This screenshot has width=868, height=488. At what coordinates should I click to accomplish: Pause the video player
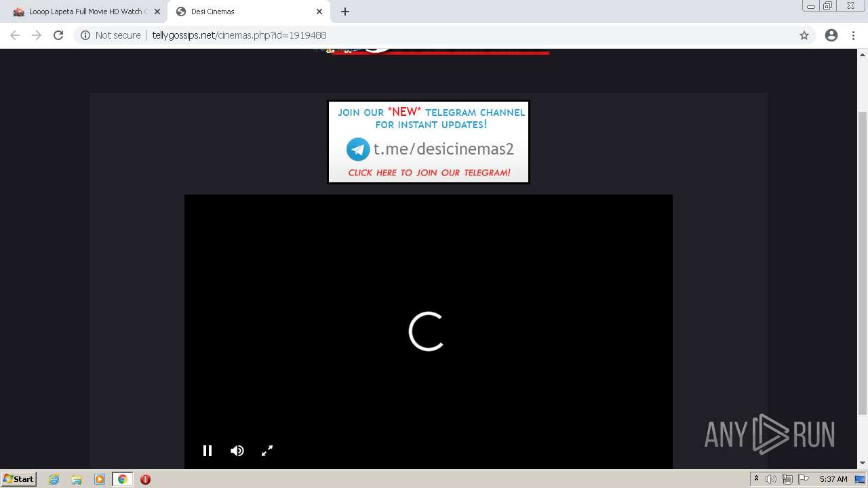pos(208,451)
